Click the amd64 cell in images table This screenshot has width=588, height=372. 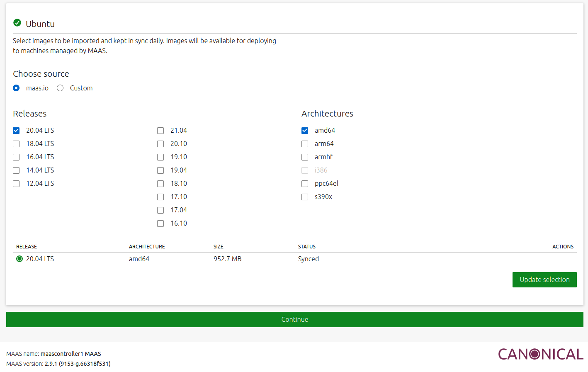coord(139,259)
